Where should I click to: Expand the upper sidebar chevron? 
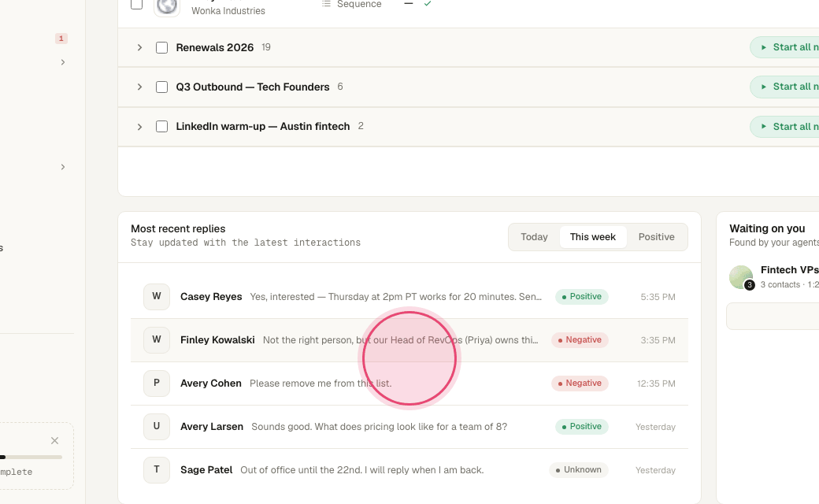click(63, 62)
